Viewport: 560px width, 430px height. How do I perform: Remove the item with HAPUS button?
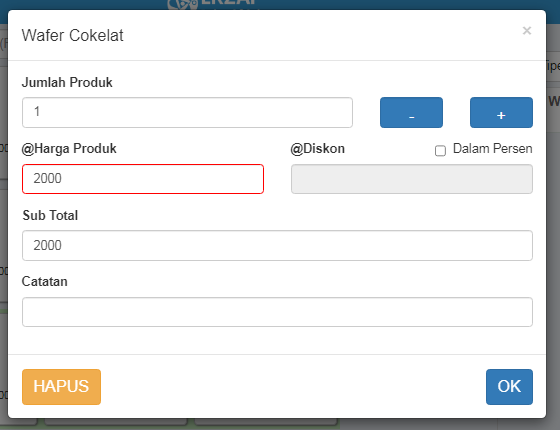coord(61,387)
